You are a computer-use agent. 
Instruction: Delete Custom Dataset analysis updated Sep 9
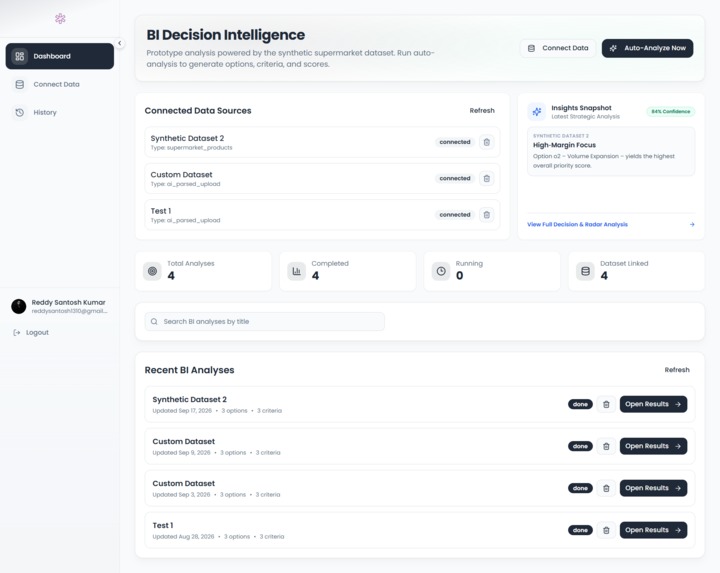coord(606,446)
